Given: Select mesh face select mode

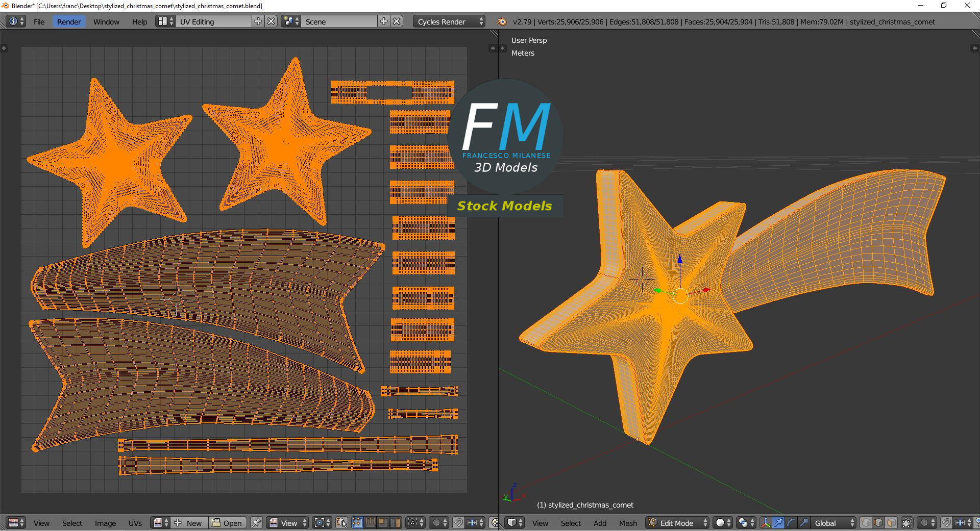Looking at the screenshot, I should tap(891, 523).
